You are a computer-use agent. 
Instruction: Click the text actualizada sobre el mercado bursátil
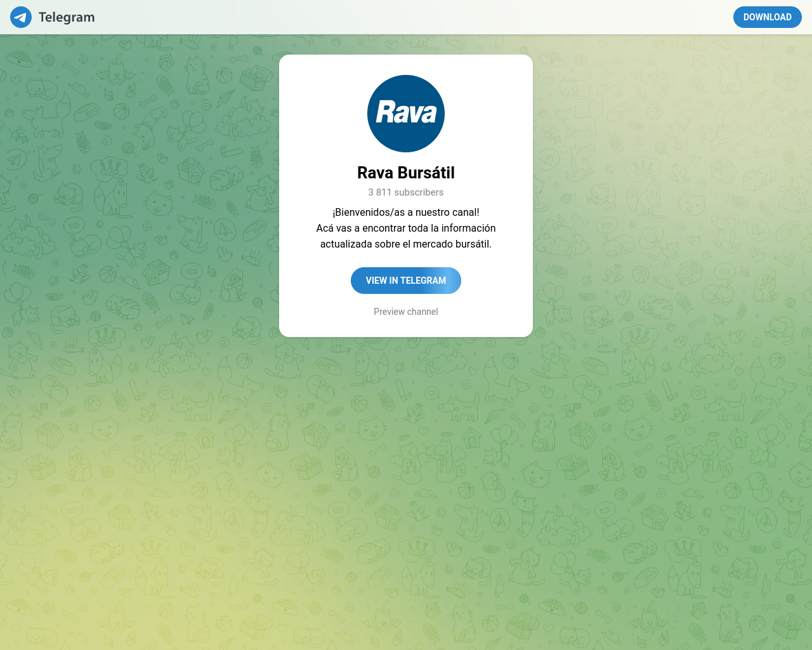(x=406, y=244)
